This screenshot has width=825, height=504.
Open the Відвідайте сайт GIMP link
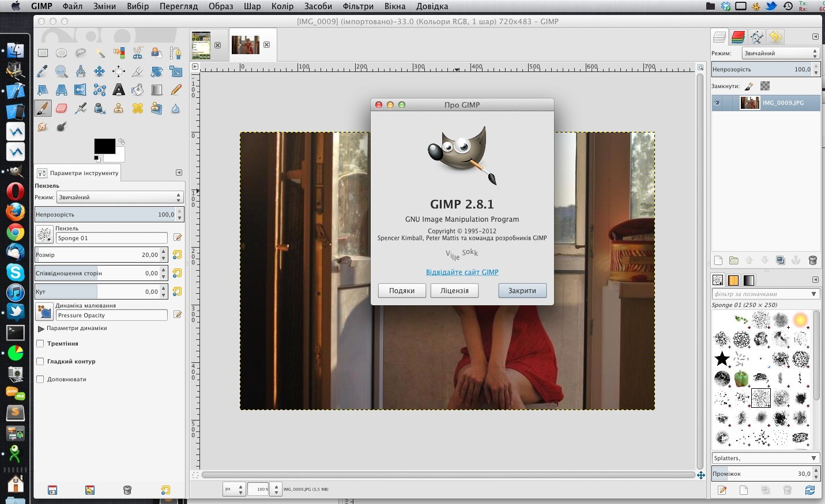pyautogui.click(x=462, y=272)
